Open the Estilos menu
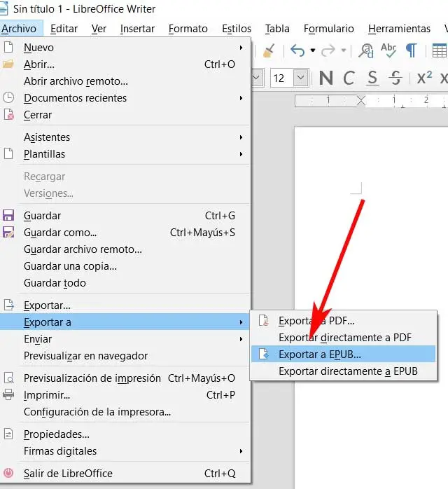The width and height of the screenshot is (448, 489). [237, 29]
